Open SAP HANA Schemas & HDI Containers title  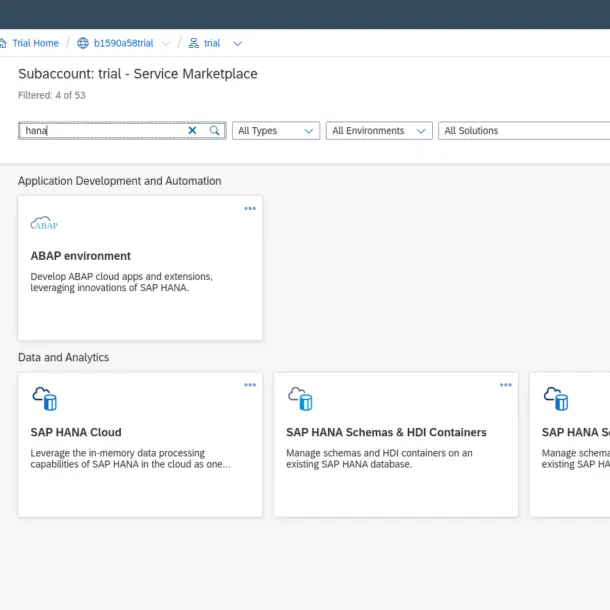[x=386, y=432]
